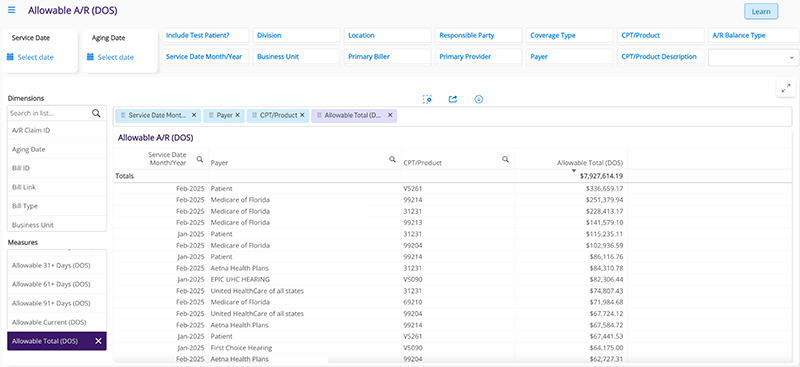The image size is (800, 367).
Task: Sort by Allowable Total (DOS) column
Action: (x=590, y=163)
